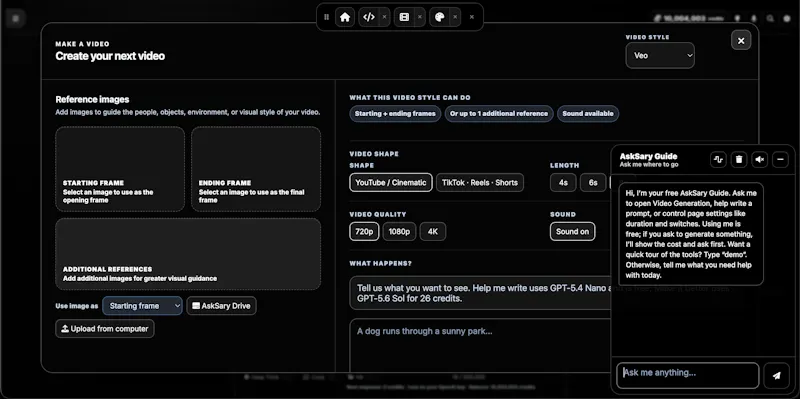Click the settings icon at far right of top bar
The height and width of the screenshot is (399, 800).
787,18
